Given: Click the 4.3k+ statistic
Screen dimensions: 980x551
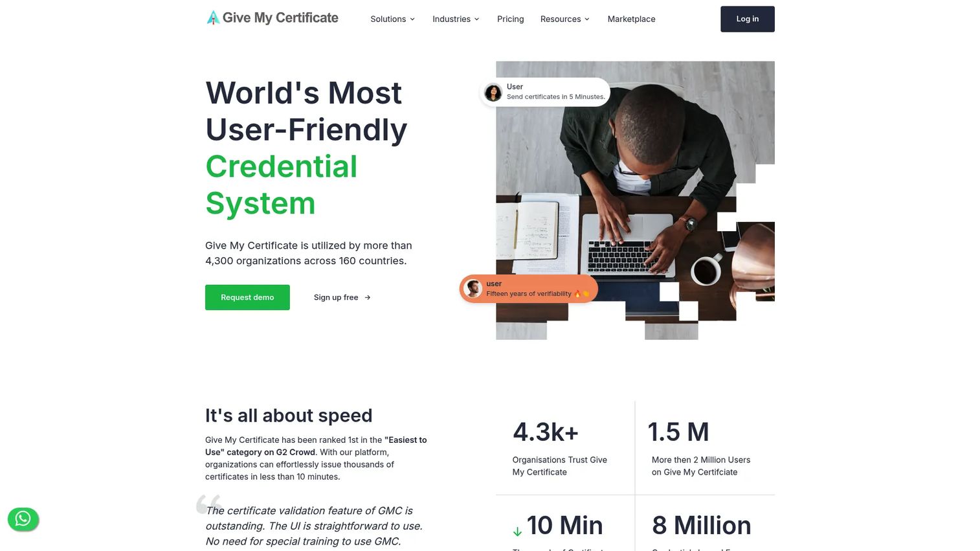Looking at the screenshot, I should point(546,432).
